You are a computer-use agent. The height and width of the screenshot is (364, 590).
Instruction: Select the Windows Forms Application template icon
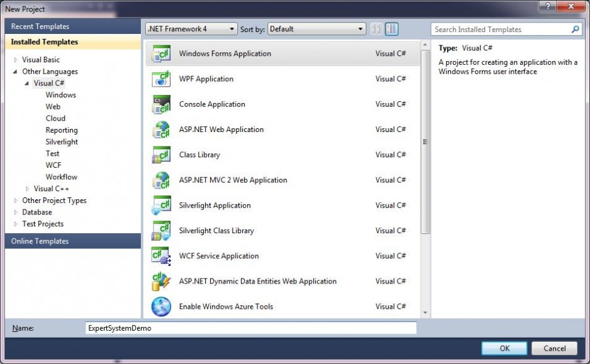click(x=161, y=53)
